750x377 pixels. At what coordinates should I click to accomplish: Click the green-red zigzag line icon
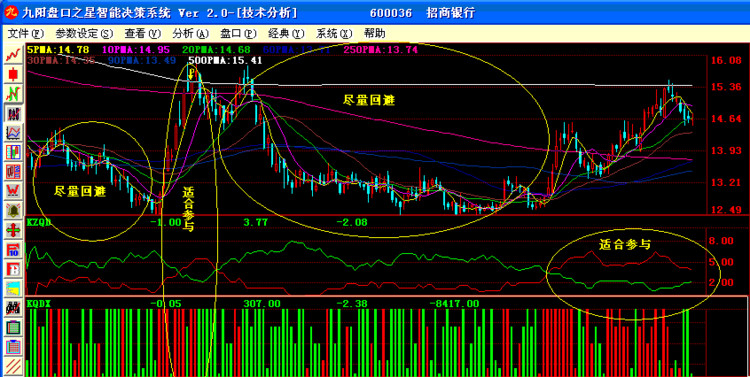(13, 93)
